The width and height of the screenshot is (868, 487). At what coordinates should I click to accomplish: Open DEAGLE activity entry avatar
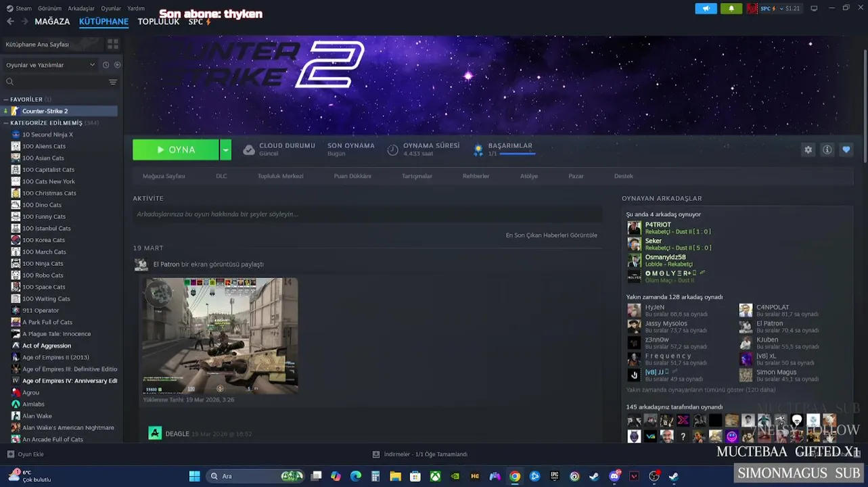155,434
